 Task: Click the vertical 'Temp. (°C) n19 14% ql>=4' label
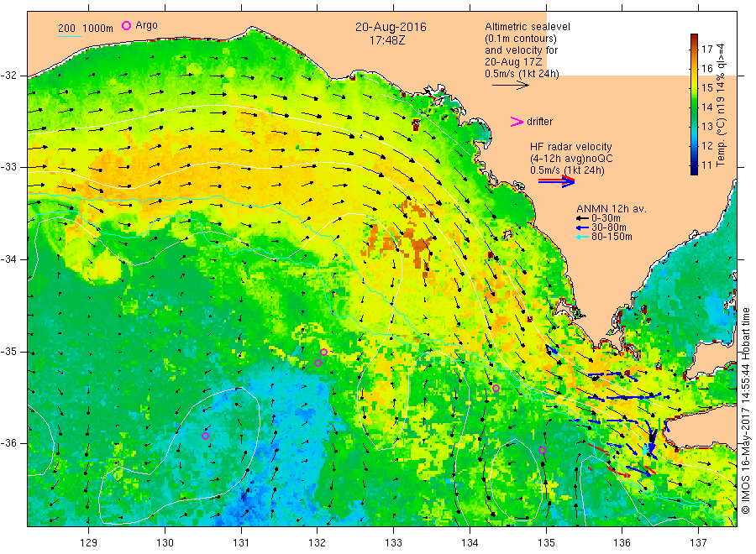pyautogui.click(x=721, y=105)
